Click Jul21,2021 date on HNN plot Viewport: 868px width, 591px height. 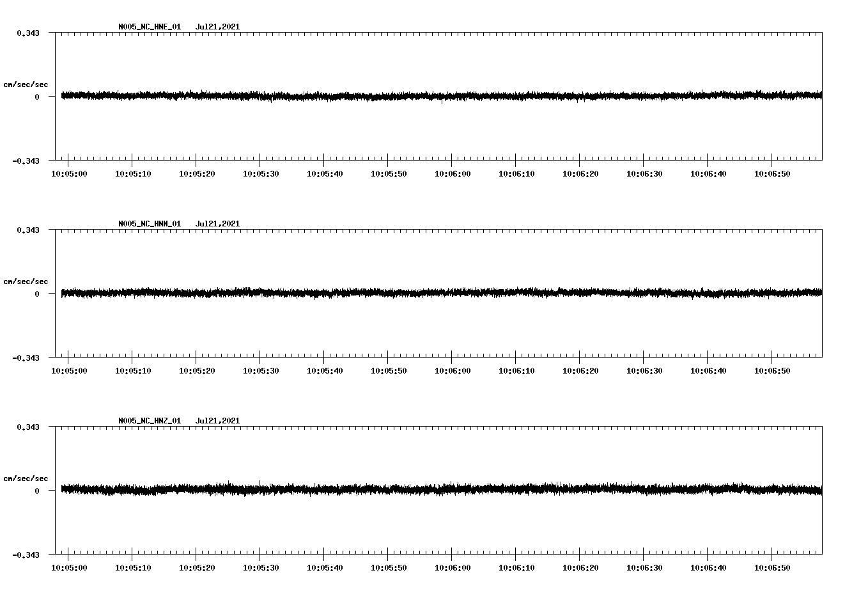click(217, 224)
